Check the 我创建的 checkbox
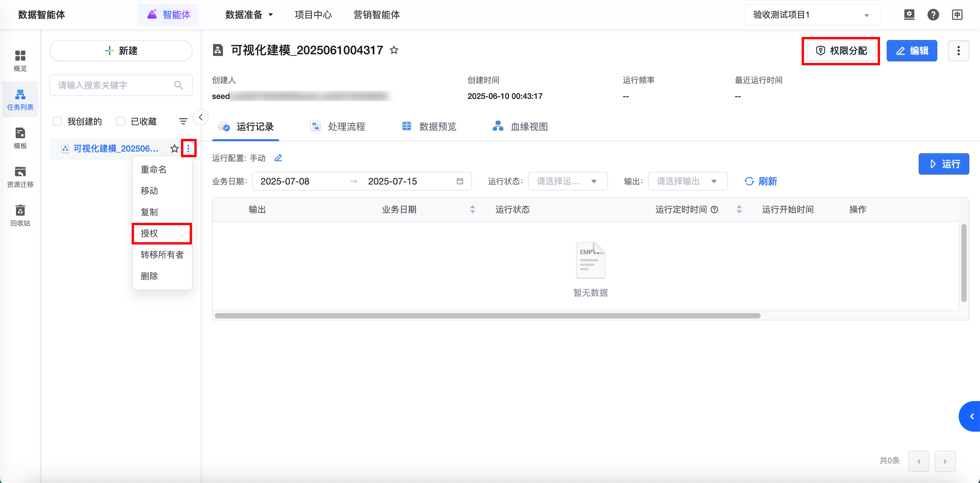The image size is (980, 483). point(57,121)
